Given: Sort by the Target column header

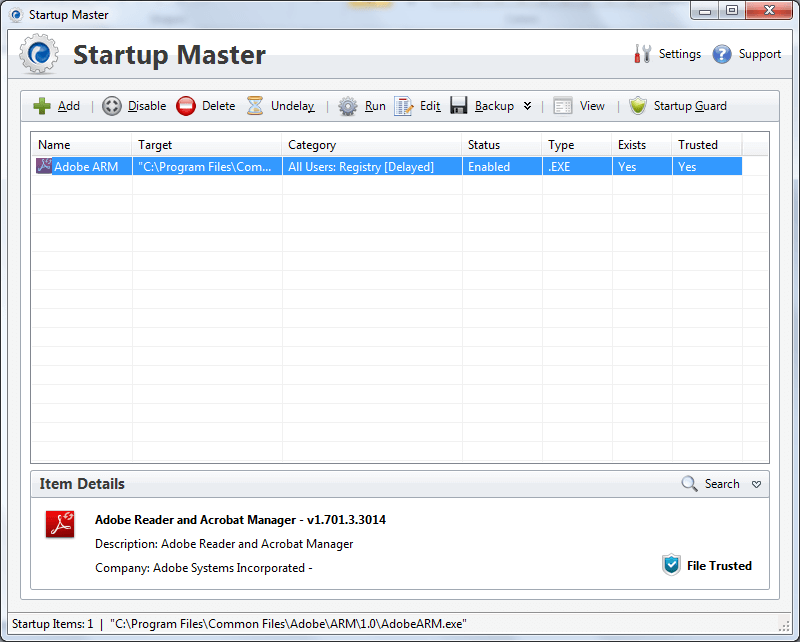Looking at the screenshot, I should point(207,144).
